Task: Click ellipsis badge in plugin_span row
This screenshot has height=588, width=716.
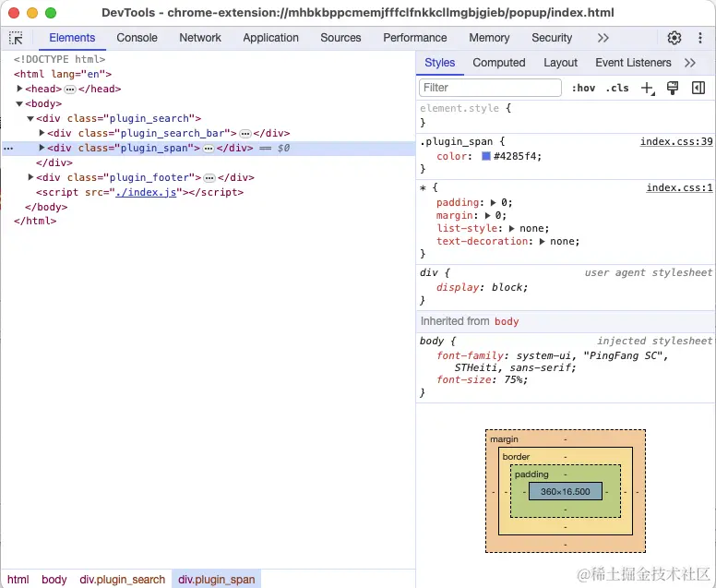Action: tap(209, 149)
